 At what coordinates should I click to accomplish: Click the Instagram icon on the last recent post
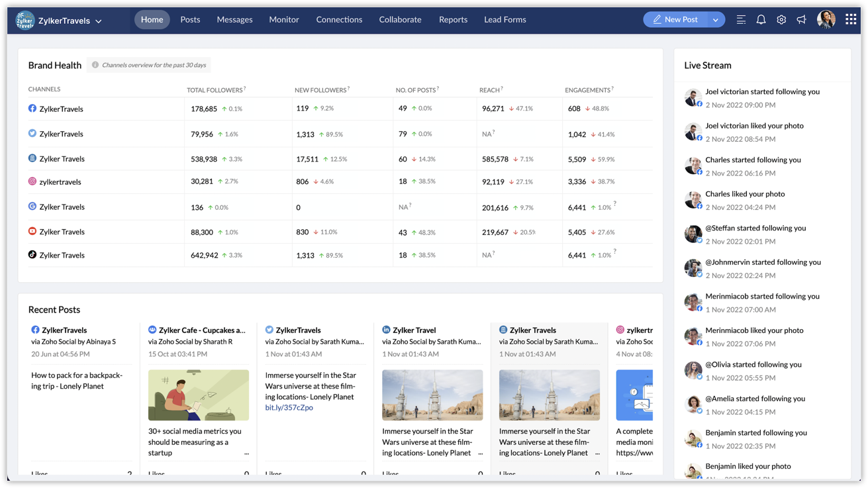coord(620,330)
